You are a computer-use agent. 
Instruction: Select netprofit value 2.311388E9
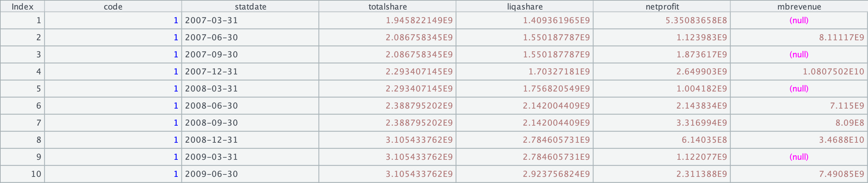coord(662,174)
